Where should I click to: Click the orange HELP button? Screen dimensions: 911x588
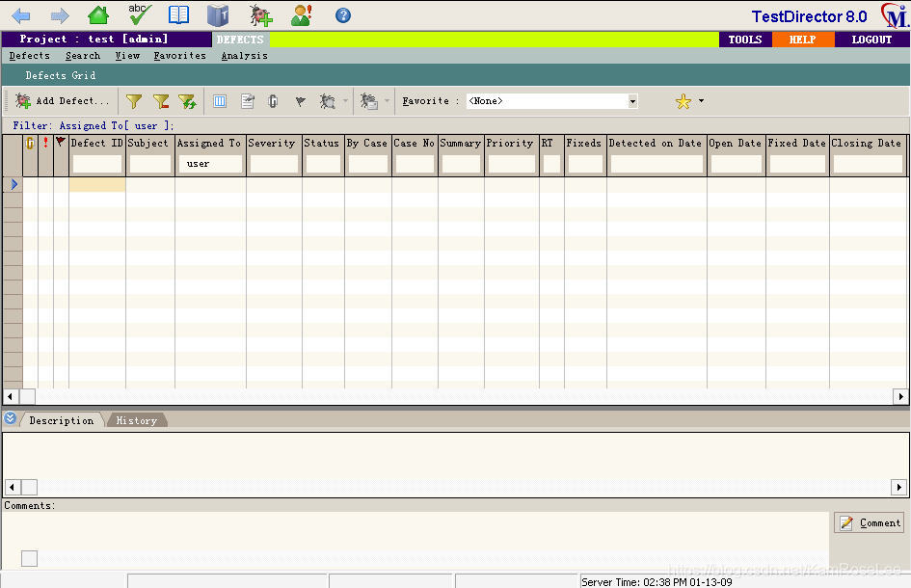tap(802, 40)
